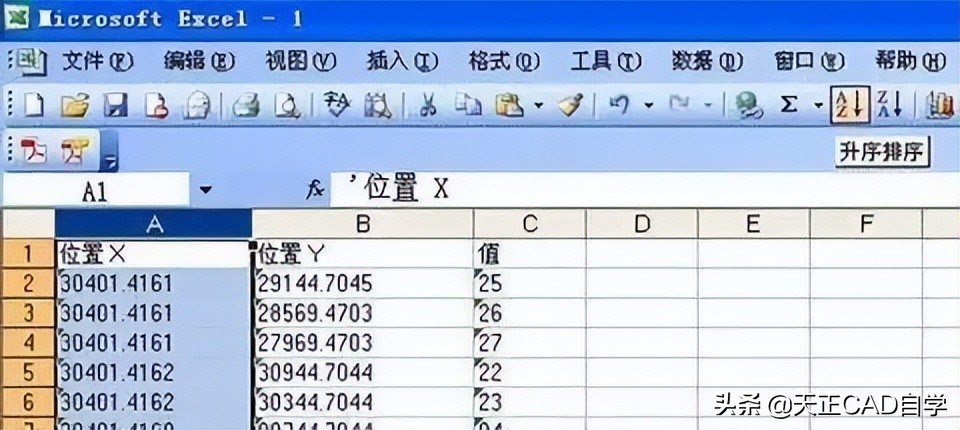Open the 视图 menu
960x430 pixels.
(301, 61)
